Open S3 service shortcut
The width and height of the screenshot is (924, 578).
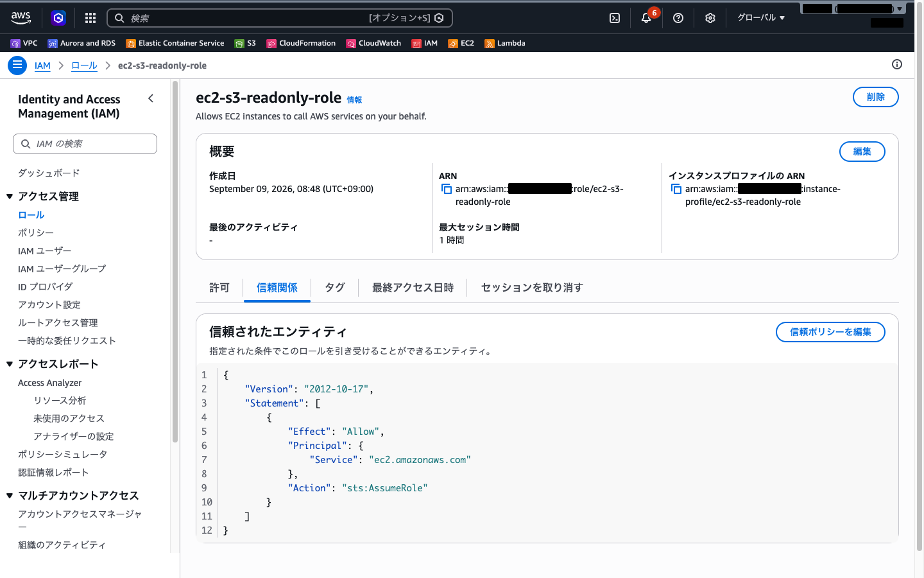click(245, 43)
